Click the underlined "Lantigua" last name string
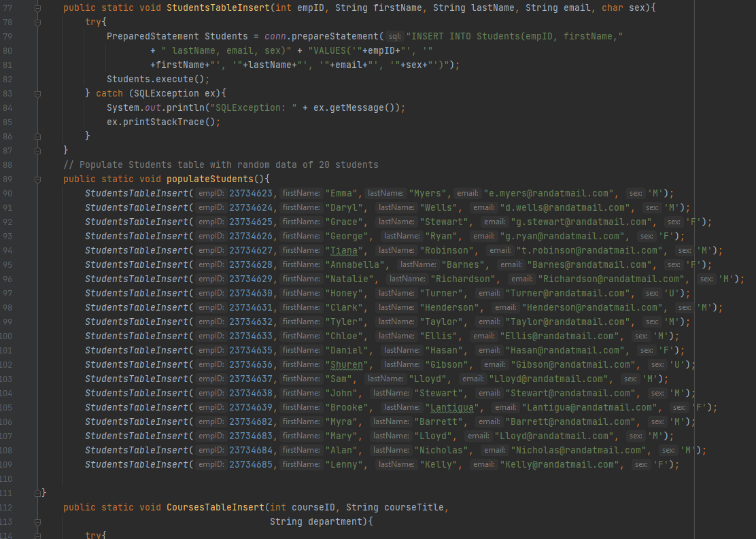756x539 pixels. 452,407
